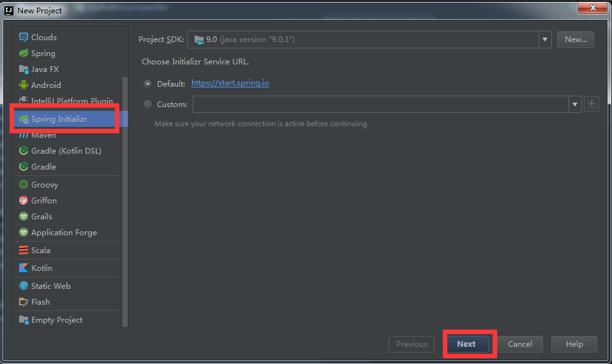This screenshot has width=612, height=364.
Task: Click the import icon beside Custom URL field
Action: click(592, 104)
